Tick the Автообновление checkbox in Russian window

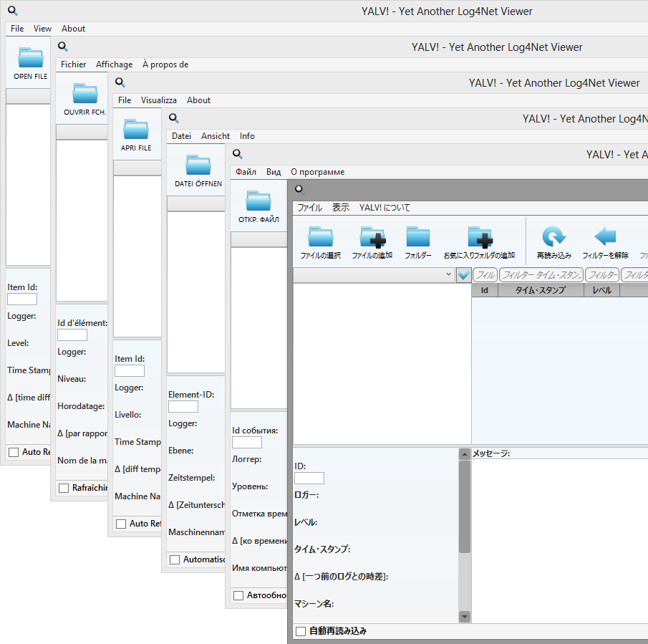pyautogui.click(x=238, y=595)
